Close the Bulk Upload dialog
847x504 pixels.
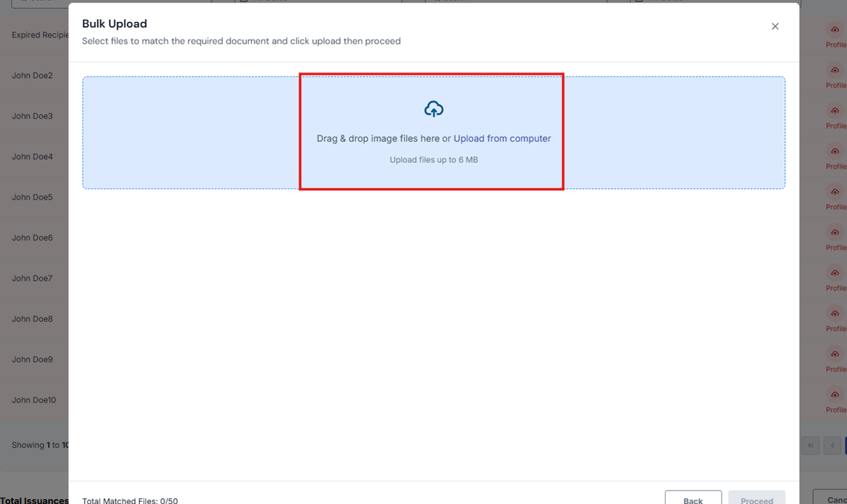tap(775, 26)
